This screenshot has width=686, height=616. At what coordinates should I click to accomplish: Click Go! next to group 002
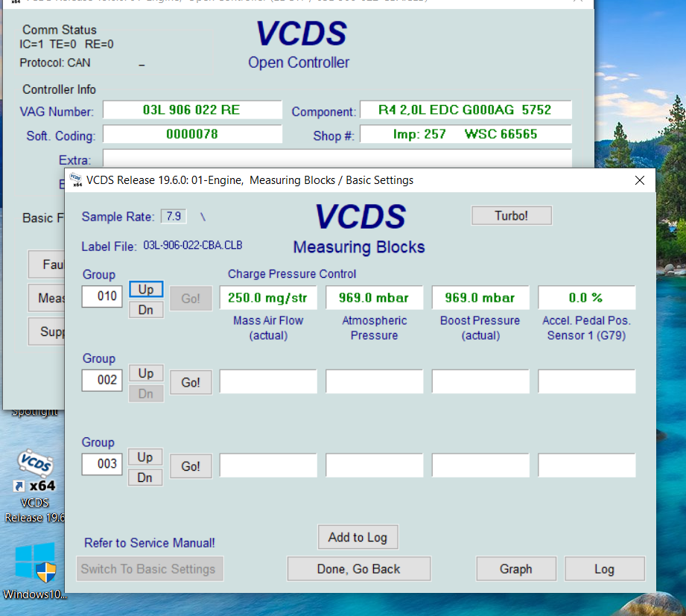pyautogui.click(x=191, y=382)
